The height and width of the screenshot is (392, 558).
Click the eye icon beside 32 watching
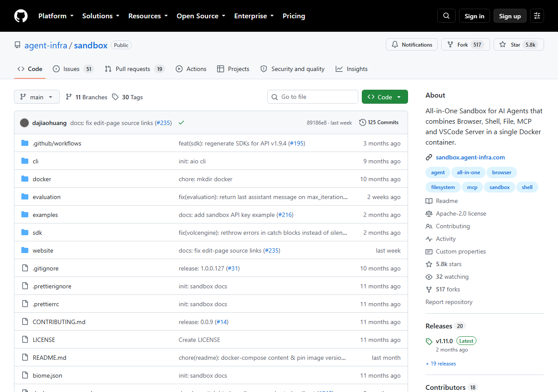tap(429, 277)
